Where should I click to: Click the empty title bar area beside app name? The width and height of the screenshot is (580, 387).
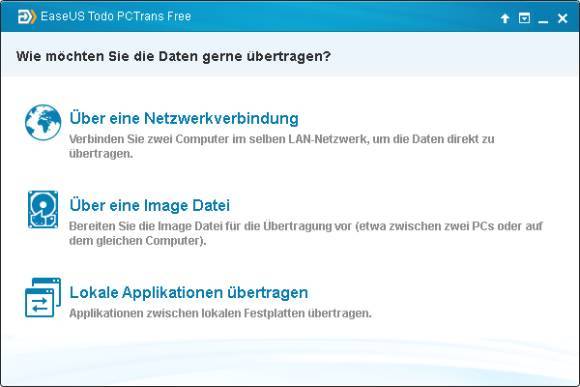pos(344,17)
